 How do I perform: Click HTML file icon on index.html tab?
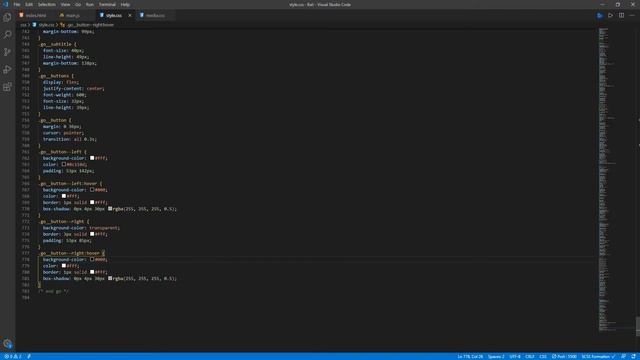tap(21, 15)
